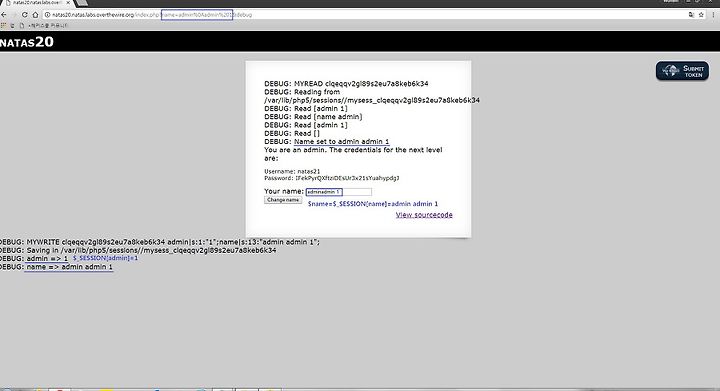
Task: Select the natas20.natas.labs tab
Action: click(x=37, y=3)
